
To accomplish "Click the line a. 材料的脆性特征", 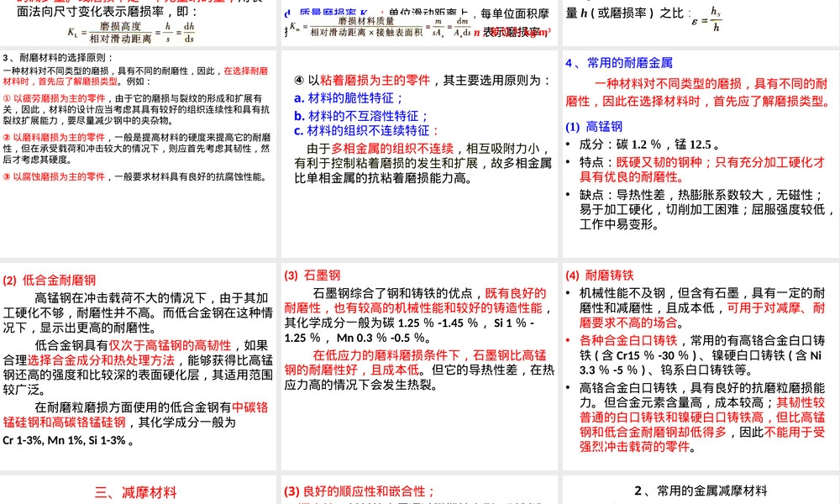I will click(349, 98).
